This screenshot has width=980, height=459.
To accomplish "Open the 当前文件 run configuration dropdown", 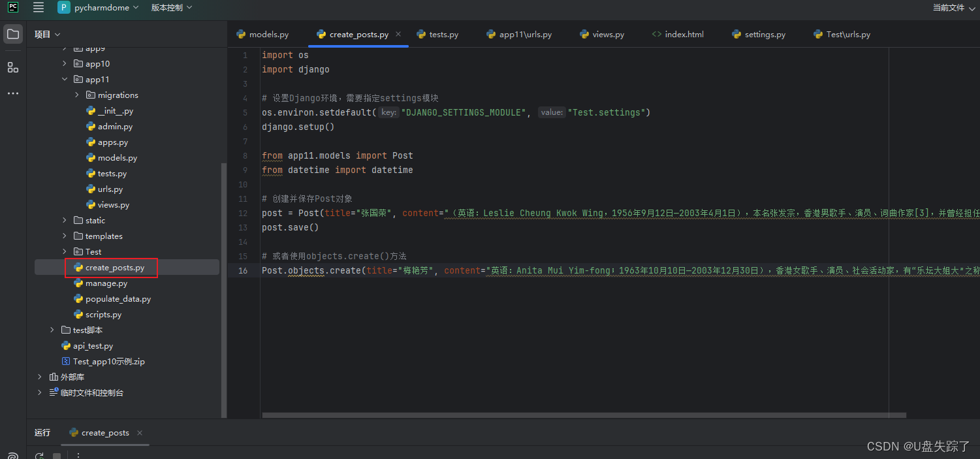I will point(954,7).
